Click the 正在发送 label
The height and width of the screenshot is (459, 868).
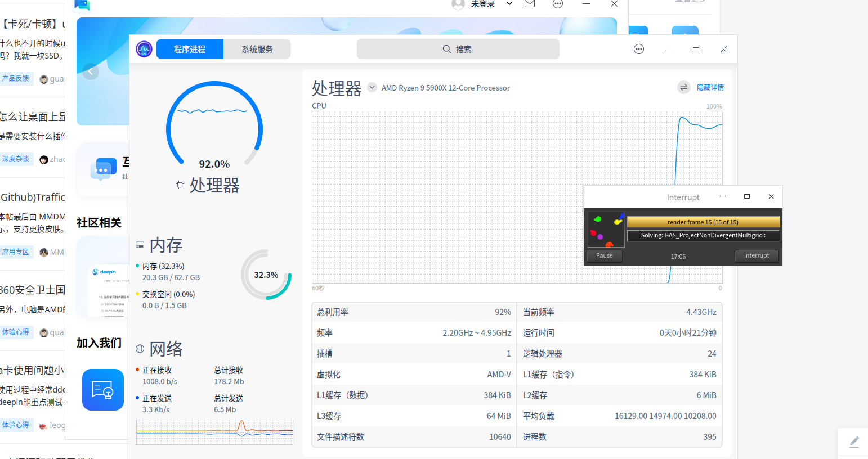(x=157, y=398)
